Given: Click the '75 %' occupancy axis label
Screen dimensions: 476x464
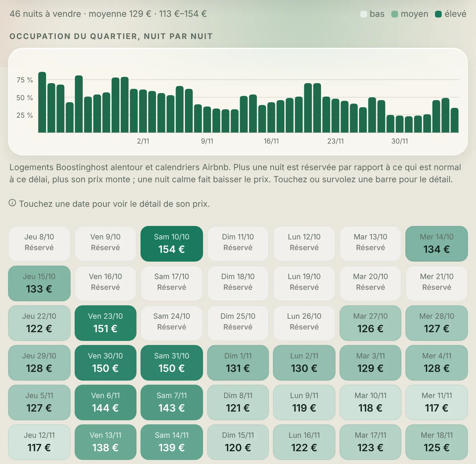Looking at the screenshot, I should [25, 80].
